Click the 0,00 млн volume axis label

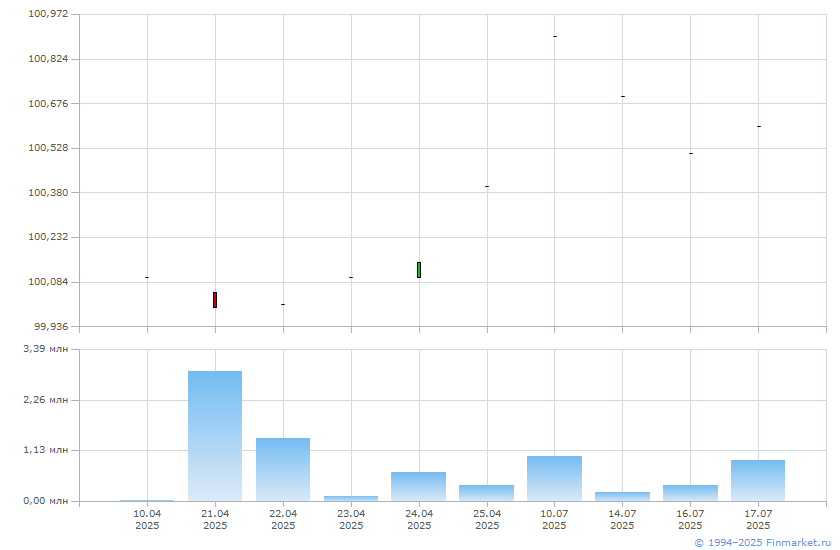click(46, 501)
